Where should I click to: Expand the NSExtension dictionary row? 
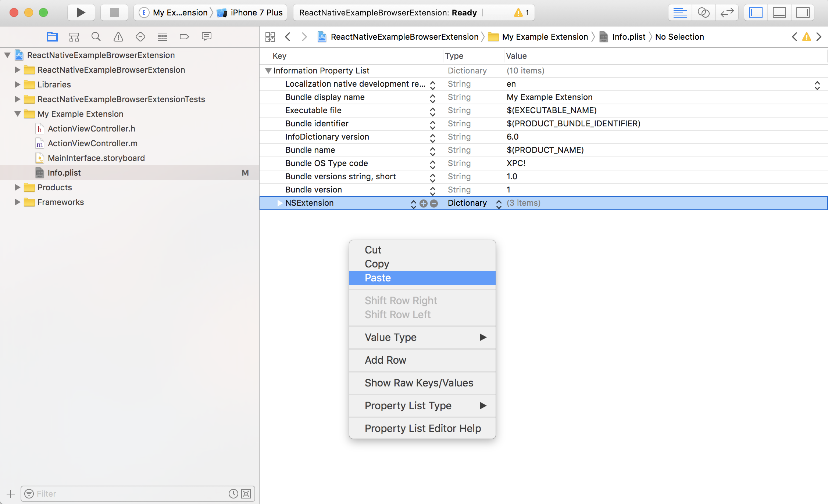click(x=280, y=203)
